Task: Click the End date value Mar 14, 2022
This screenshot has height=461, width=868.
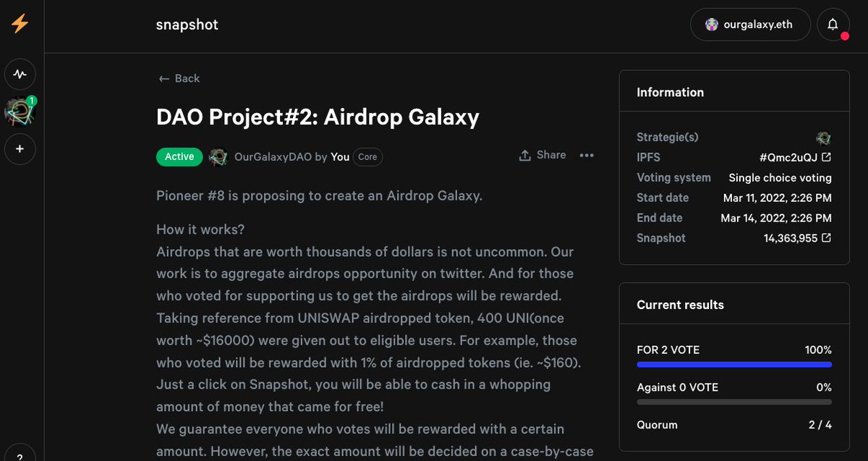Action: click(776, 218)
